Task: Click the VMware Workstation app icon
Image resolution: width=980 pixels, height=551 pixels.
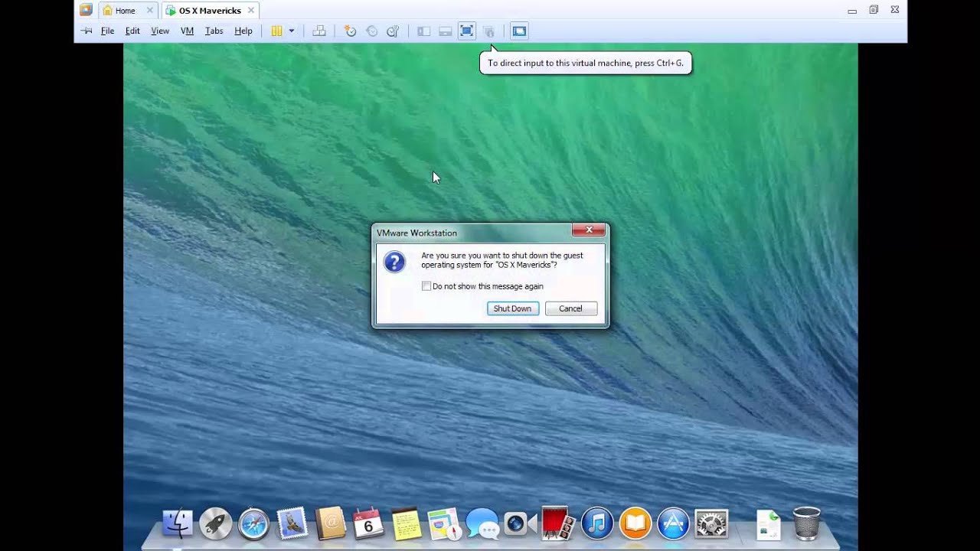Action: pos(86,10)
